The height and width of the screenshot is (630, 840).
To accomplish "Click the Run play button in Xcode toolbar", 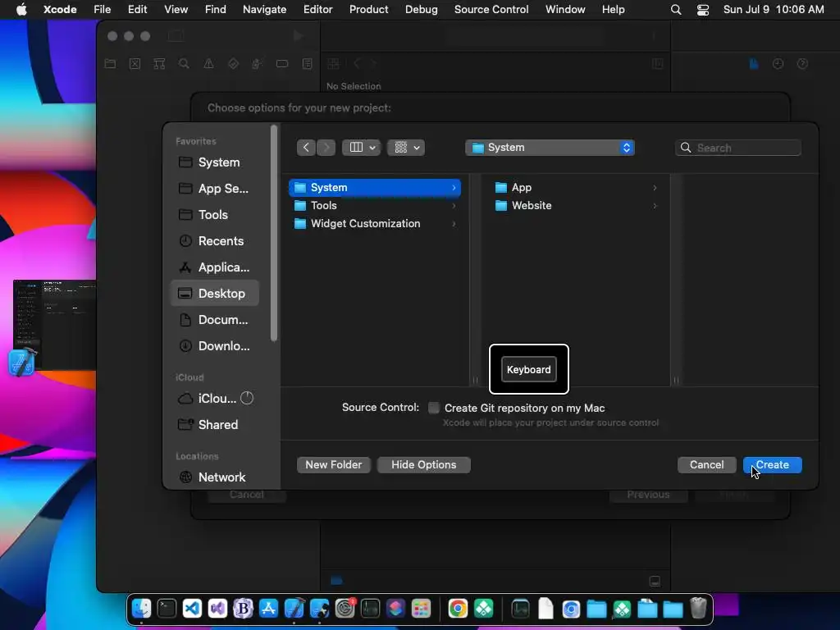I will point(299,36).
